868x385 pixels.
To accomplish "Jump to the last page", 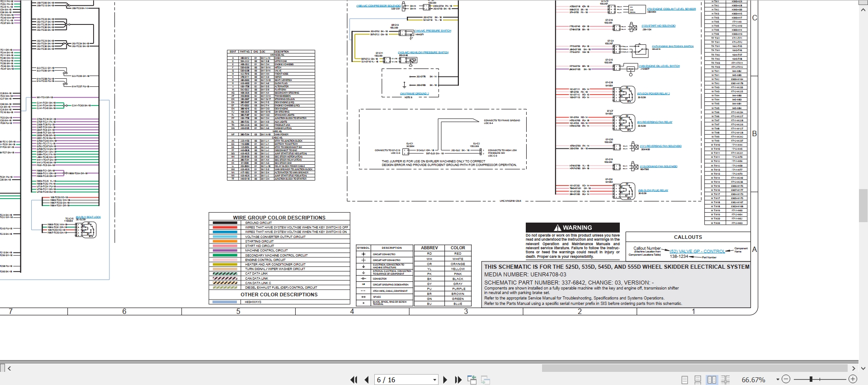I will point(458,380).
